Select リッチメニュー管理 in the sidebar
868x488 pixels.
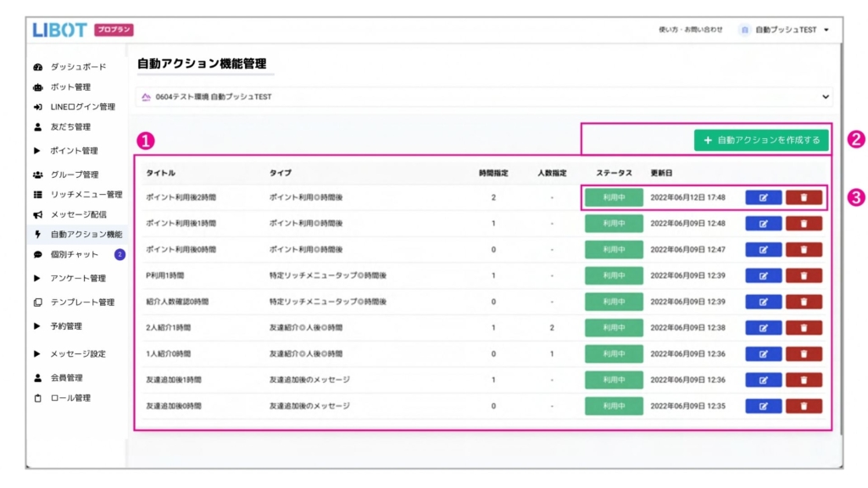click(86, 195)
